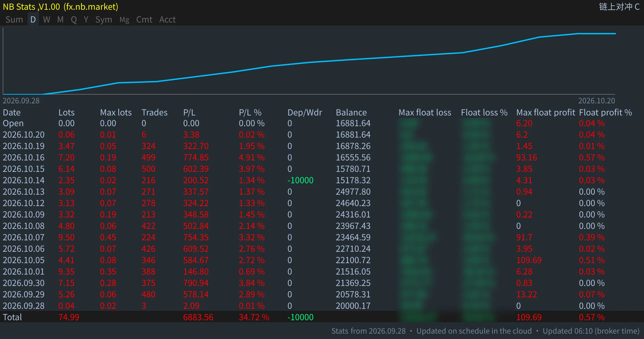Click the Open row label
The width and height of the screenshot is (644, 339).
(13, 124)
